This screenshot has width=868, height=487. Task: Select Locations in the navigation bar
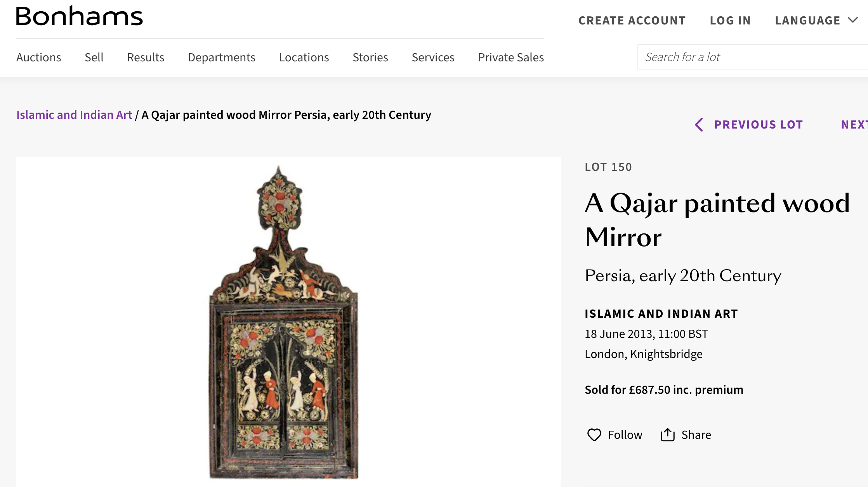(x=304, y=57)
